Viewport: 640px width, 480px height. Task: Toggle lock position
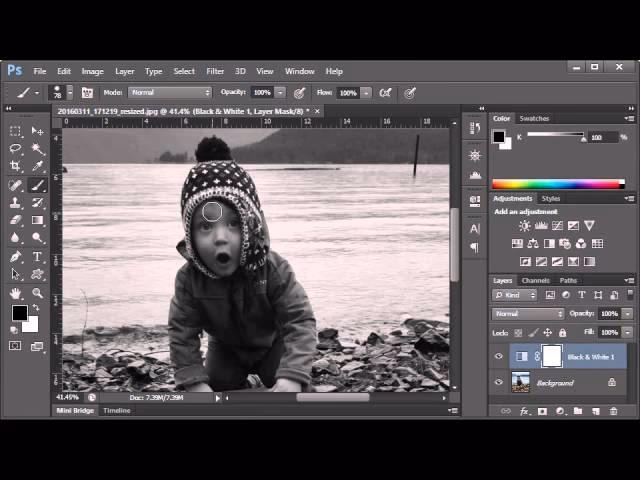[x=547, y=333]
